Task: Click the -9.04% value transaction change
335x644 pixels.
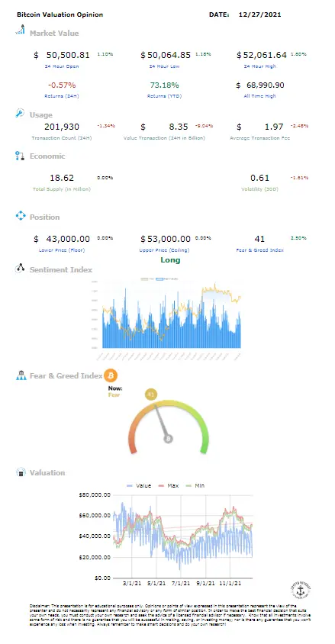Action: [205, 126]
